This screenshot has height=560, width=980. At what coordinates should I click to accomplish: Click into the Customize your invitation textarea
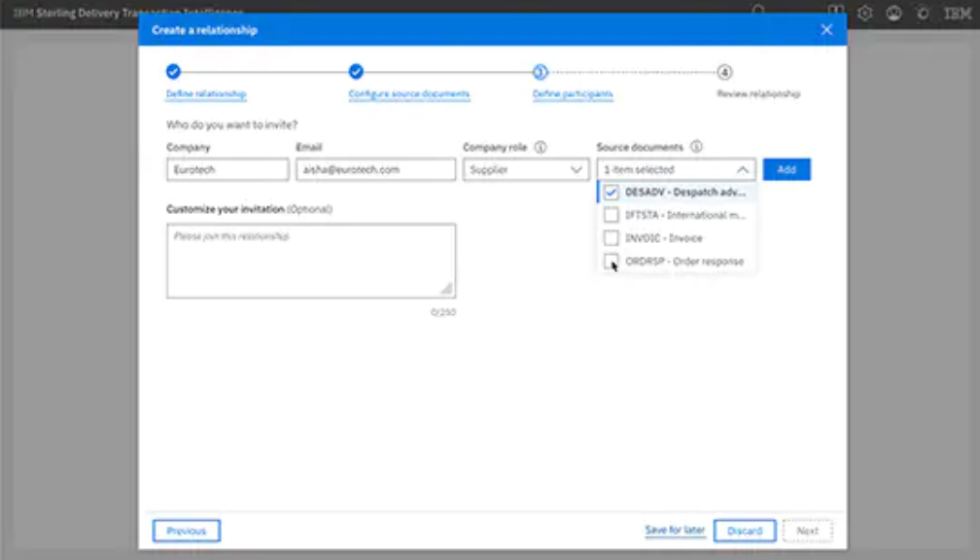pyautogui.click(x=311, y=261)
